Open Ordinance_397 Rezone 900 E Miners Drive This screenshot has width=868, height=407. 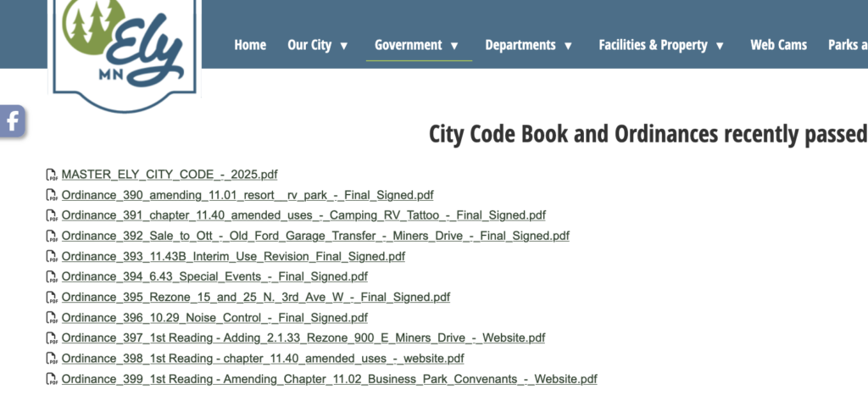tap(303, 337)
